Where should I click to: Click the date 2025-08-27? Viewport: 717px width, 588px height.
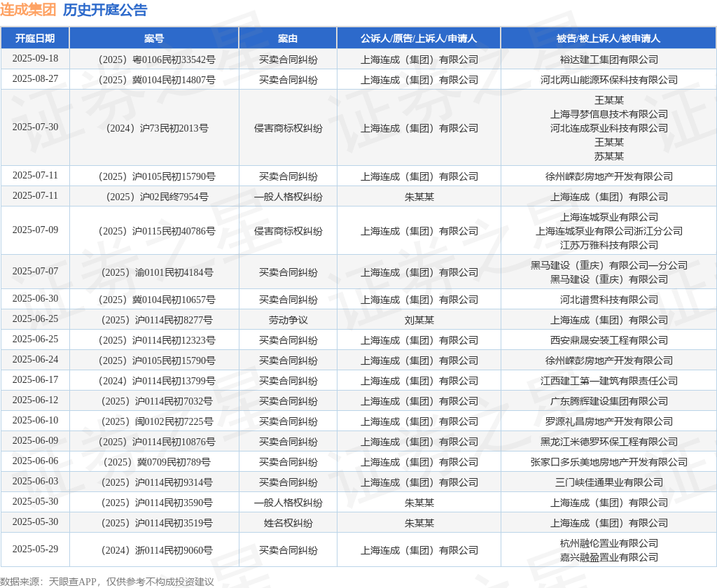tap(35, 78)
